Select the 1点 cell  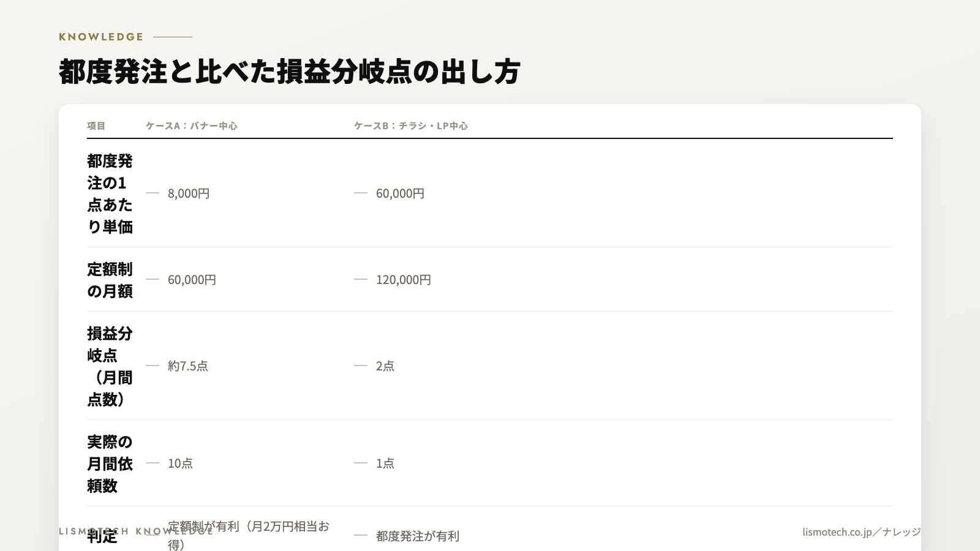click(x=385, y=463)
